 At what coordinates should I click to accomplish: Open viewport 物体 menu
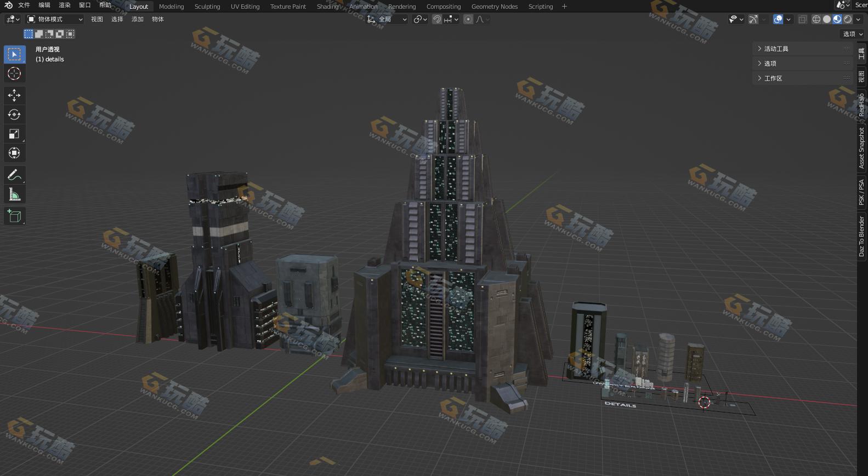point(158,19)
